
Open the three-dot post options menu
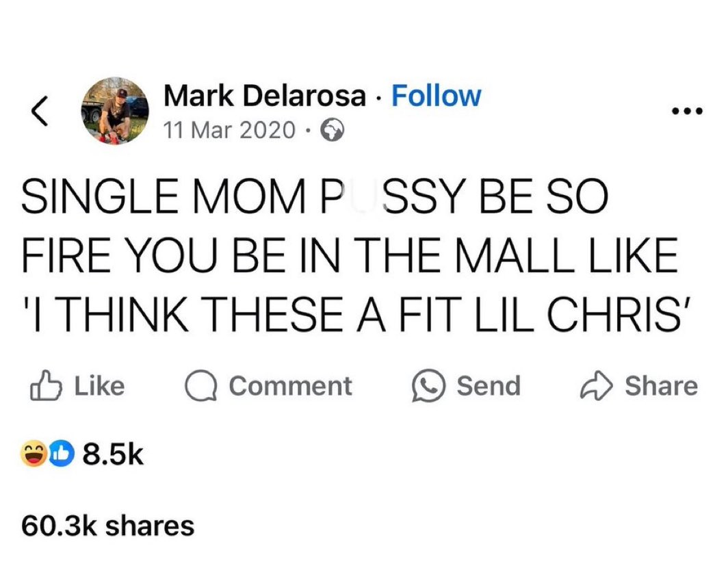click(686, 112)
